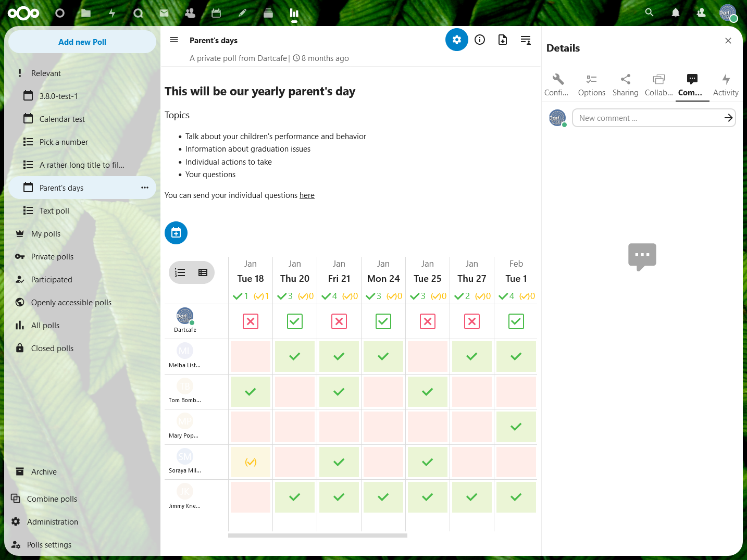This screenshot has width=747, height=560.
Task: Select the Private polls filter
Action: 82,256
